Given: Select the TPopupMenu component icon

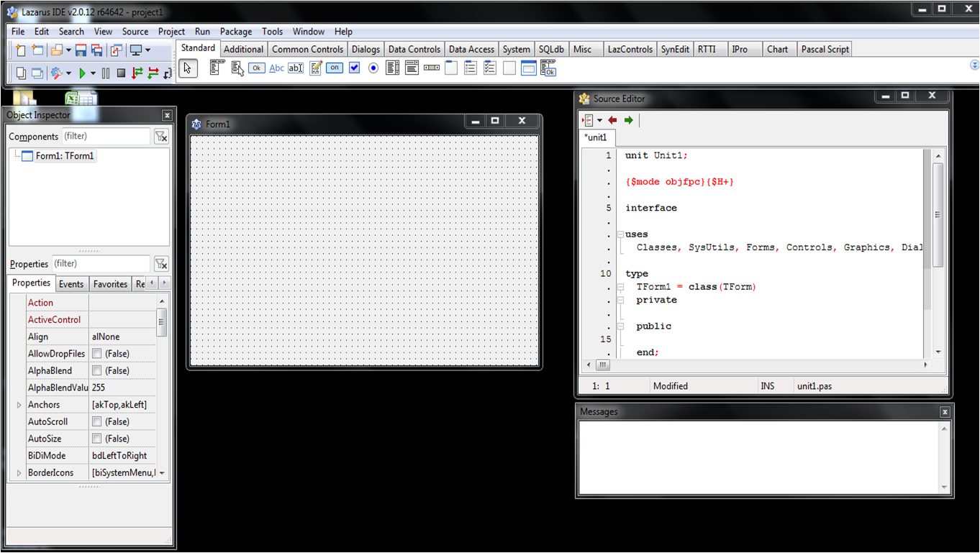Looking at the screenshot, I should tap(237, 68).
